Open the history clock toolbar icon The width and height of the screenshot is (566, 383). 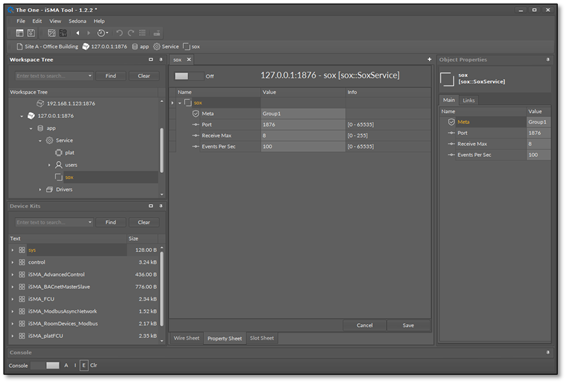102,33
